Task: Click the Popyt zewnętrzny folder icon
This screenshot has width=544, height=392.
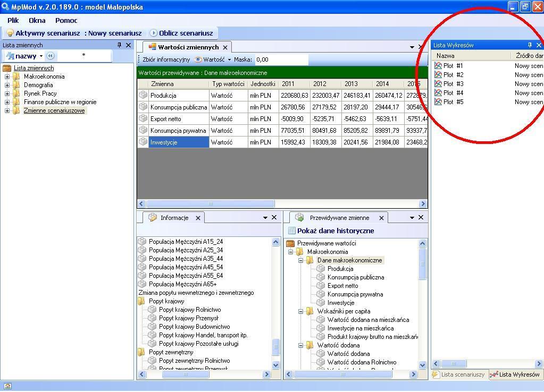Action: click(141, 352)
